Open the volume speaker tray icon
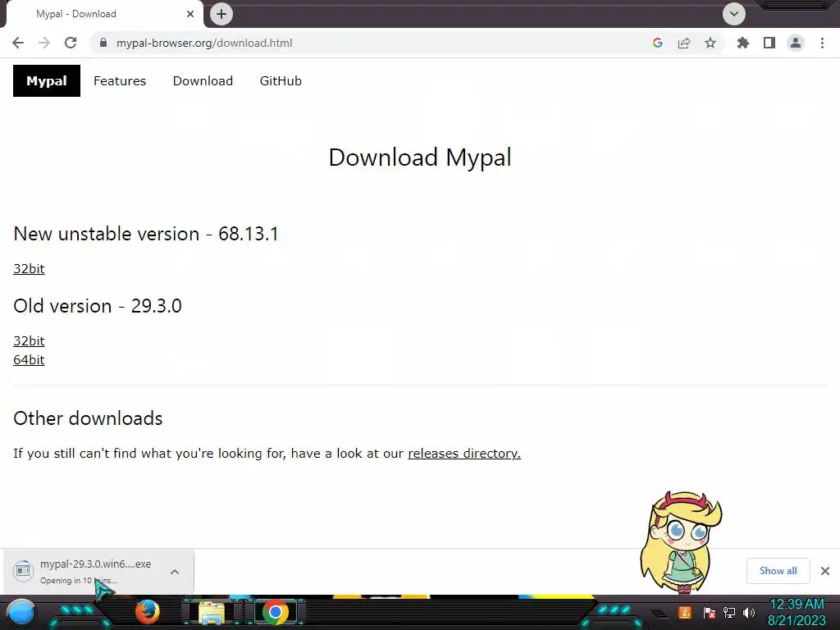 748,612
